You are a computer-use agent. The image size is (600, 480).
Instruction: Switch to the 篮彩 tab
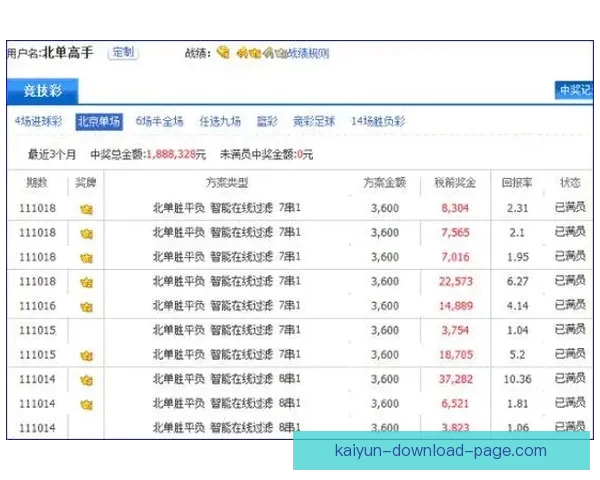[267, 121]
